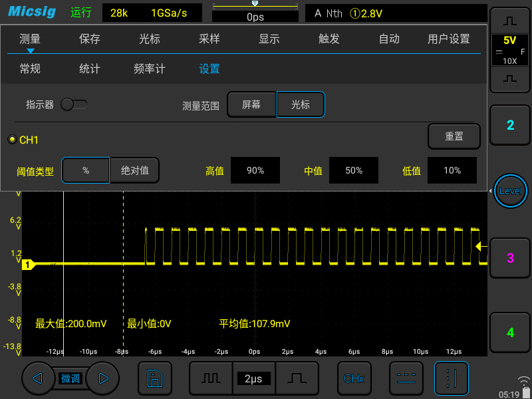The height and width of the screenshot is (399, 532).
Task: Decrease CH1 vertical scale with the lower pulse icon
Action: [x=510, y=78]
